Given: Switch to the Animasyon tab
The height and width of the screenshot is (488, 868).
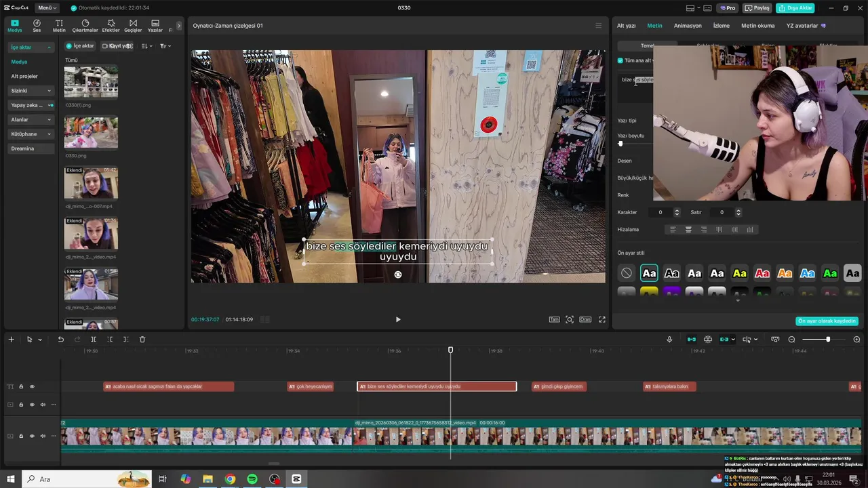Looking at the screenshot, I should [x=688, y=26].
